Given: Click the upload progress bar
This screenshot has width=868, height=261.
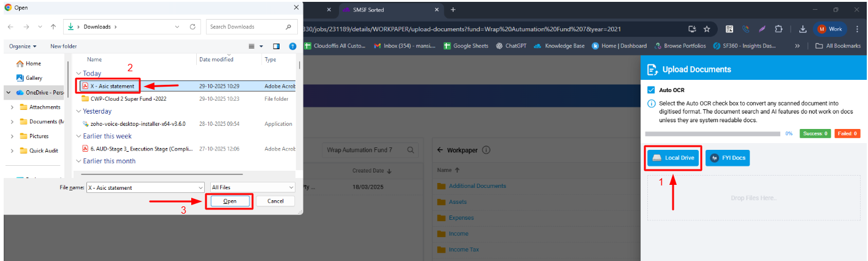Looking at the screenshot, I should tap(712, 133).
